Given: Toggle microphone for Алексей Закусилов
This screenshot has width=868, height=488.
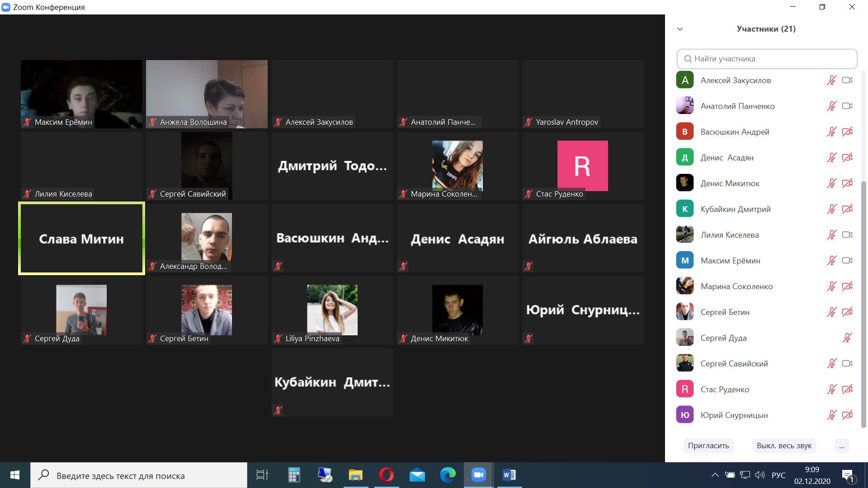Looking at the screenshot, I should (831, 80).
